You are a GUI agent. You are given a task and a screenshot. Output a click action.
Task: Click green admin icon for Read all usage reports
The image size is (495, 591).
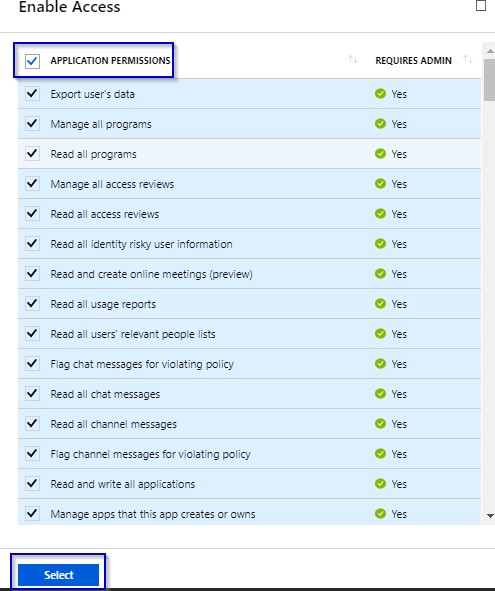tap(380, 303)
